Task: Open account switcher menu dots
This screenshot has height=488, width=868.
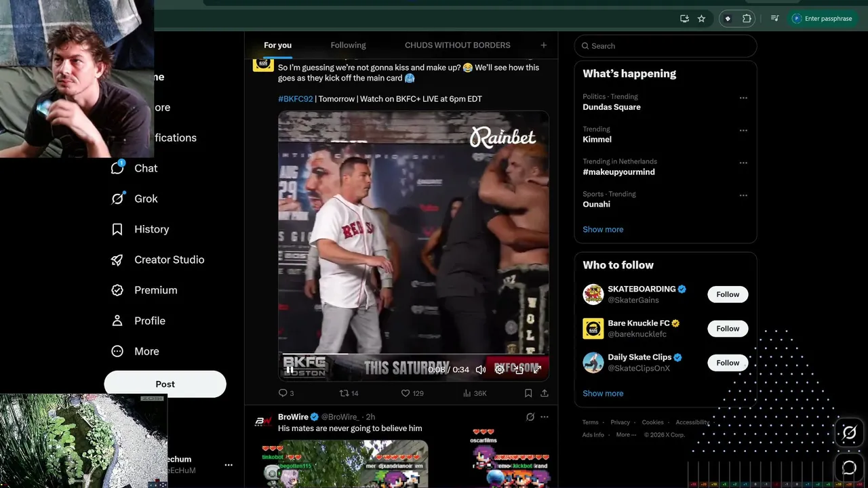Action: point(229,465)
